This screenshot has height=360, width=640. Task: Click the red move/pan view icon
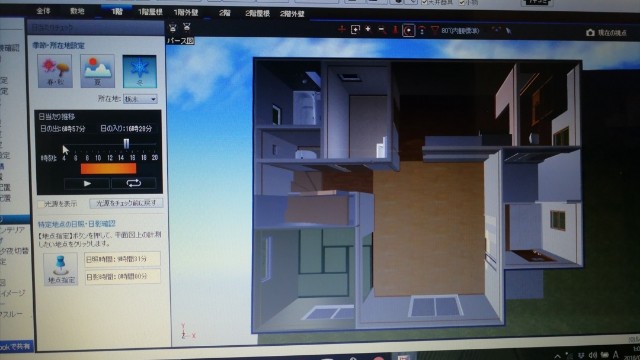coord(342,29)
